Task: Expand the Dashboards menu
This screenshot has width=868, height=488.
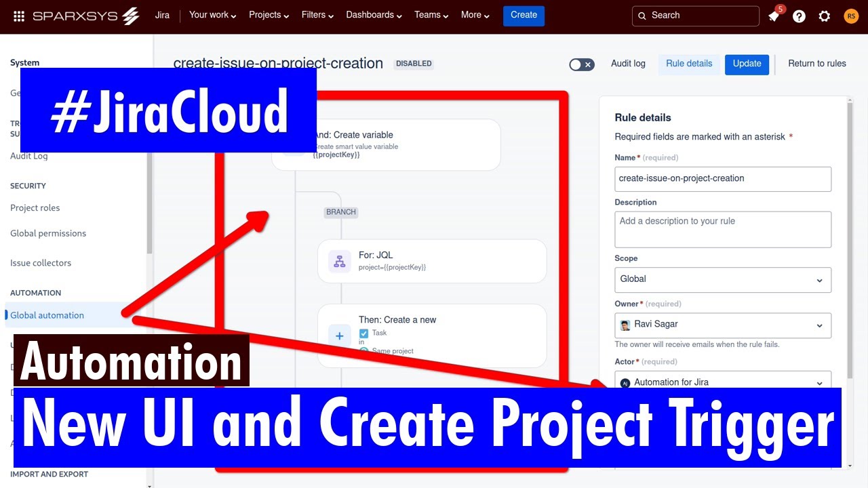Action: click(374, 15)
